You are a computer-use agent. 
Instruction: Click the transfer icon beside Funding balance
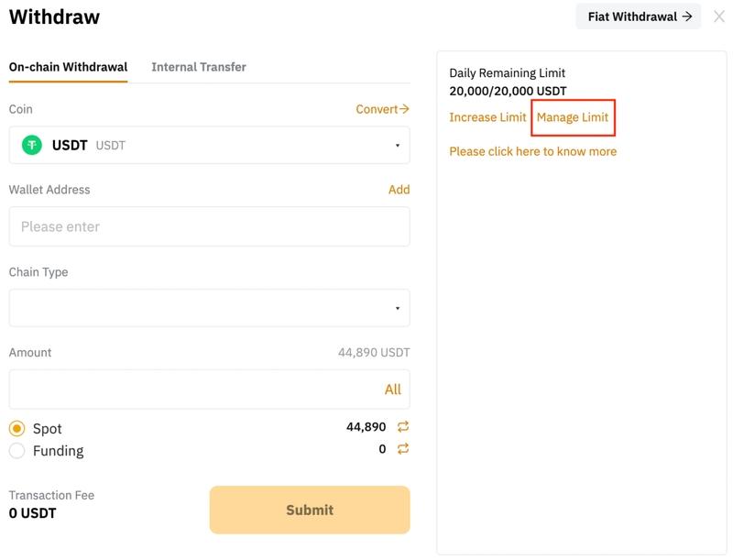402,449
